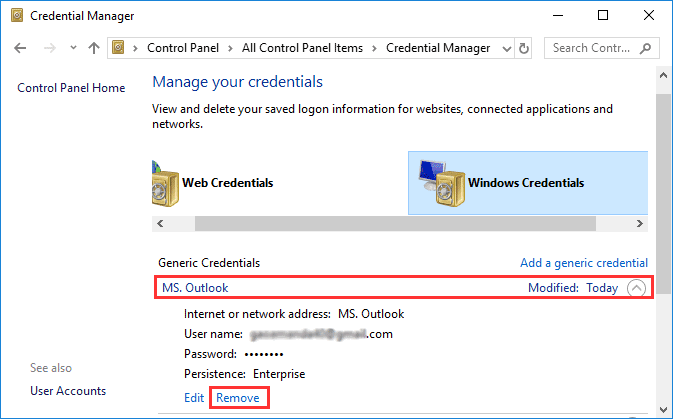The height and width of the screenshot is (419, 673).
Task: Click the Persistence: Enterprise text
Action: 245,374
